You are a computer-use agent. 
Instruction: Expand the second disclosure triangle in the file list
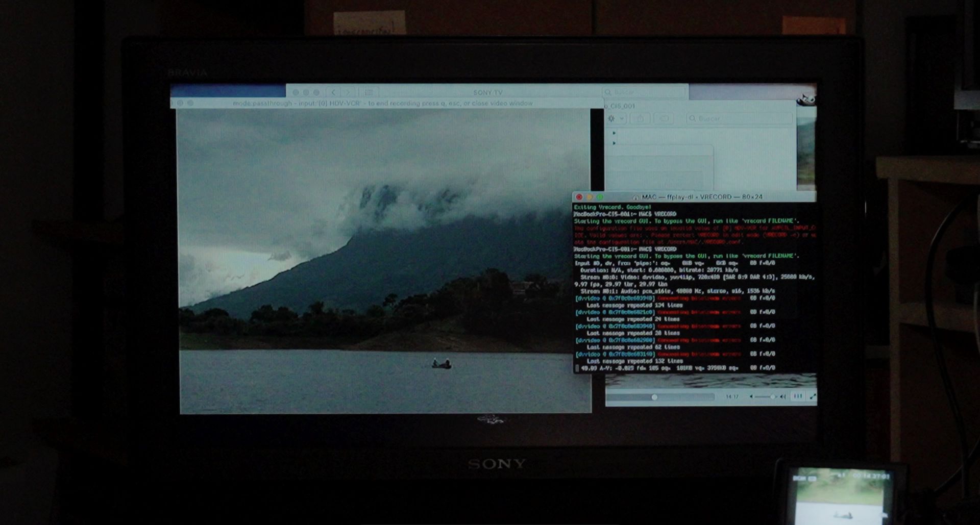pos(614,143)
